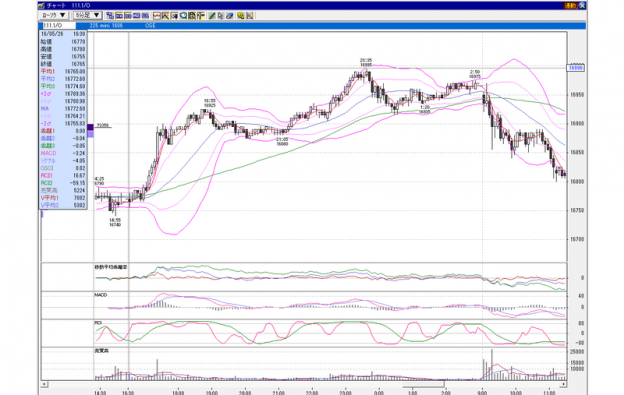The width and height of the screenshot is (624, 395).
Task: Choose the eraser tool in toolbar
Action: (230, 16)
